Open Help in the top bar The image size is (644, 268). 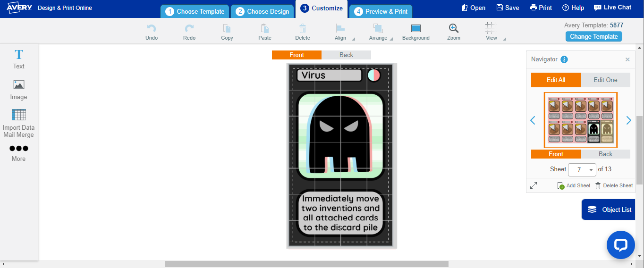[573, 8]
